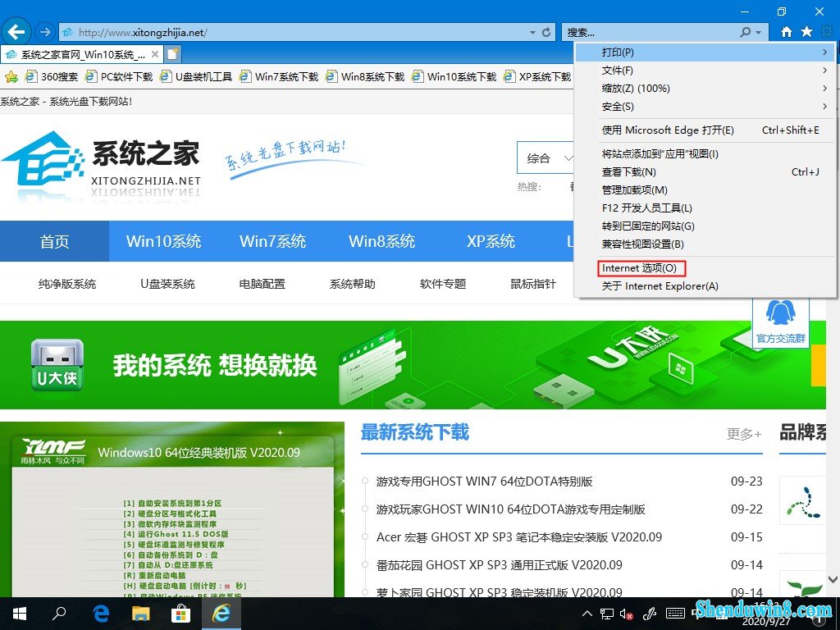Expand the 综合 search category dropdown

[546, 158]
